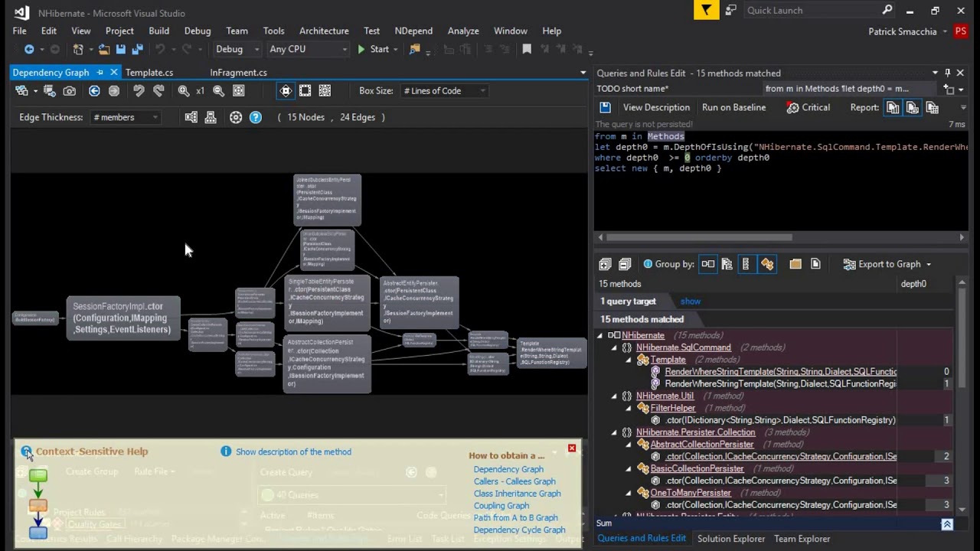The image size is (980, 551).
Task: Collapse all results in the query result toolbar
Action: coord(625,264)
